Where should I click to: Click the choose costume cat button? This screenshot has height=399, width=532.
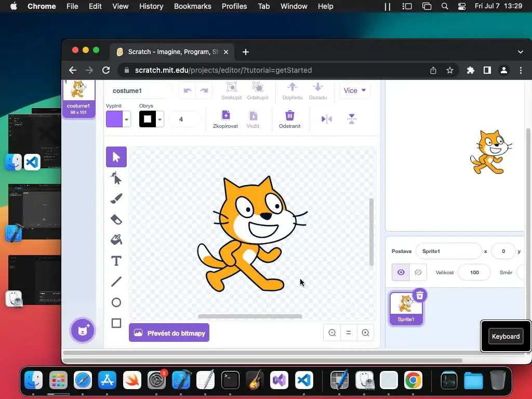[x=83, y=330]
